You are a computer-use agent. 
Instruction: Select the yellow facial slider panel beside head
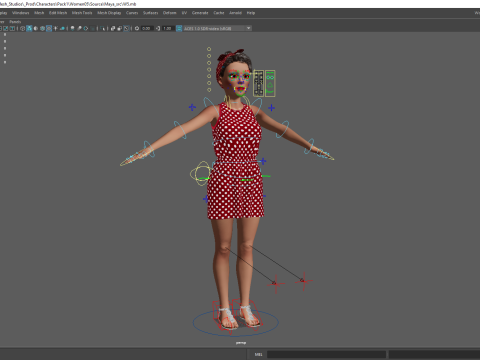[x=258, y=83]
